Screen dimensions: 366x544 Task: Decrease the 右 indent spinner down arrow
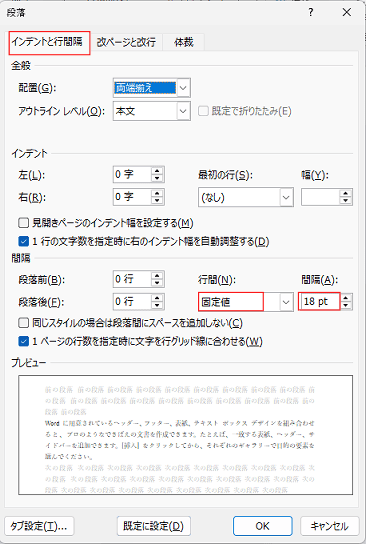click(157, 201)
